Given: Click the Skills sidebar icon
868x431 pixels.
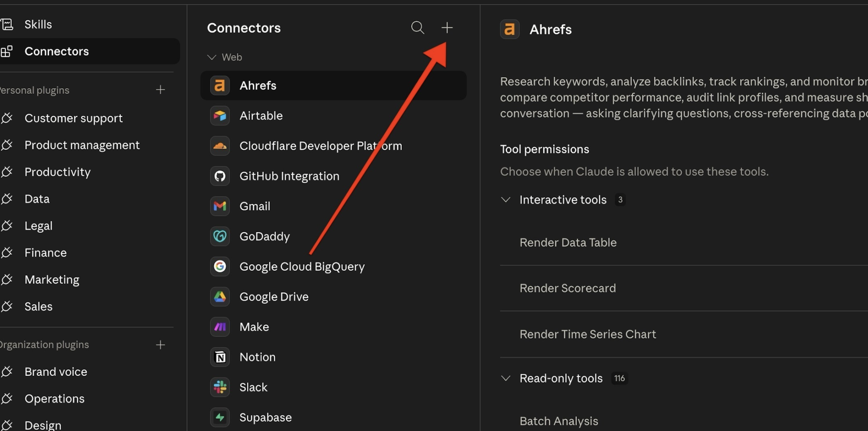Looking at the screenshot, I should coord(7,24).
